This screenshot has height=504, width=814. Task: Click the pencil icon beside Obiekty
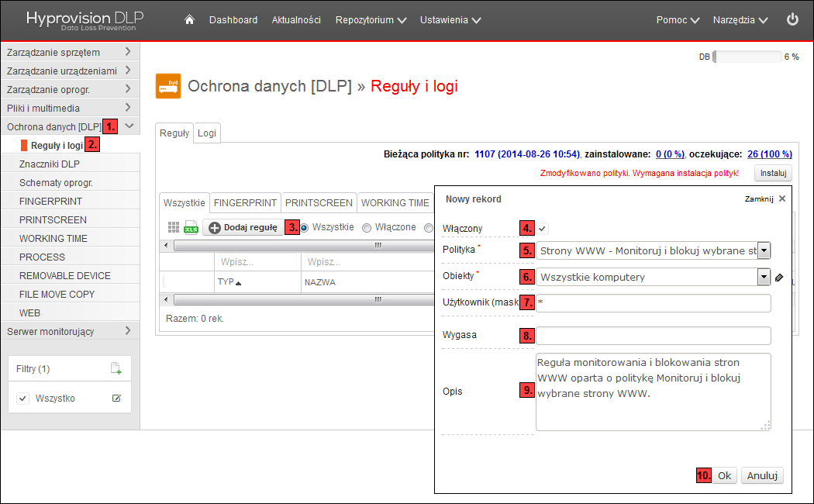(778, 278)
